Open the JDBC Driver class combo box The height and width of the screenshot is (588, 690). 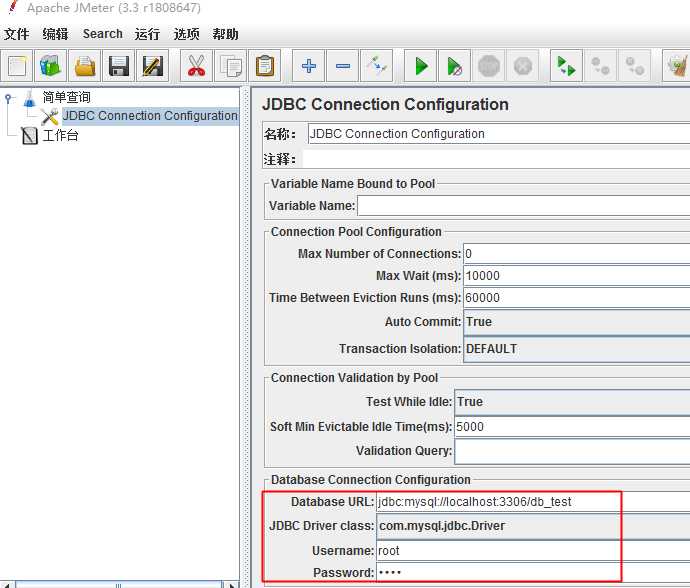point(533,526)
